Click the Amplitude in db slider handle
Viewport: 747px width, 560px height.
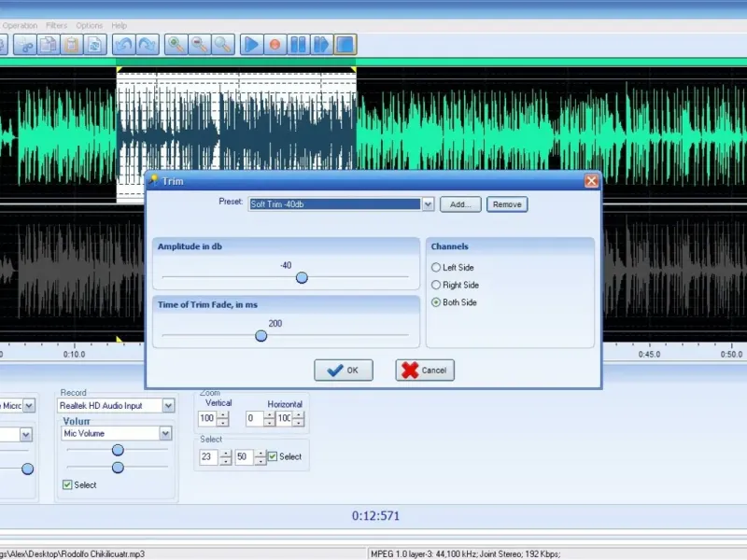click(x=302, y=277)
